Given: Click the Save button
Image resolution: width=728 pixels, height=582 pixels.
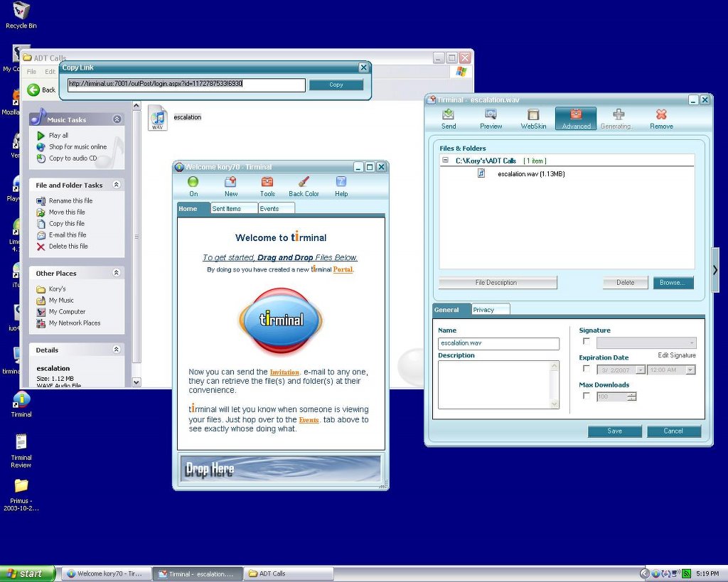Looking at the screenshot, I should pos(614,431).
